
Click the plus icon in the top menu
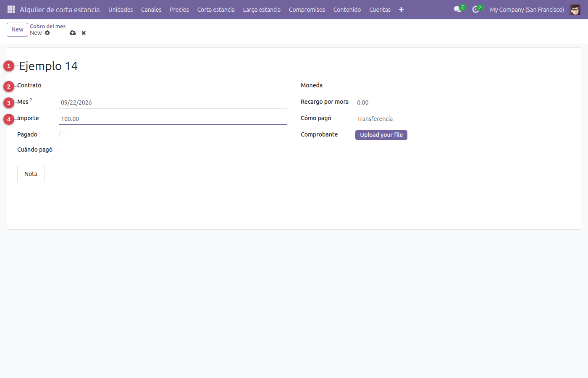pos(401,9)
